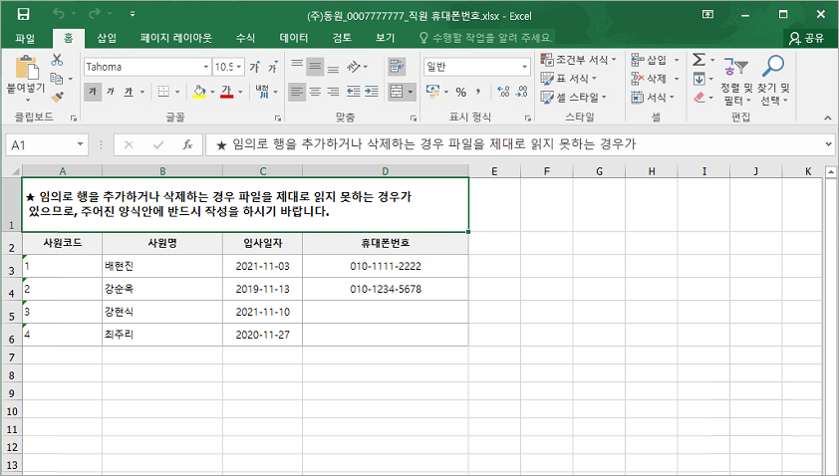Click the Save icon in quick access toolbar
Viewport: 839px width, 476px height.
point(23,14)
